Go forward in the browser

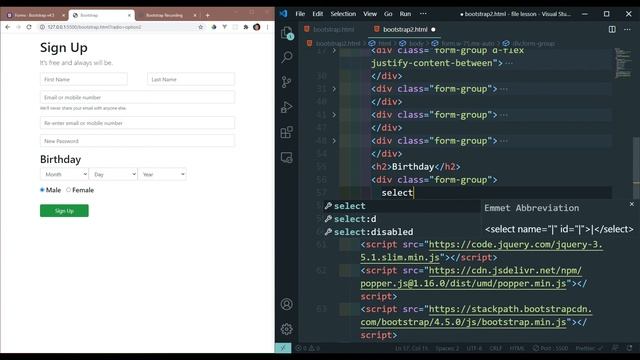(x=18, y=27)
